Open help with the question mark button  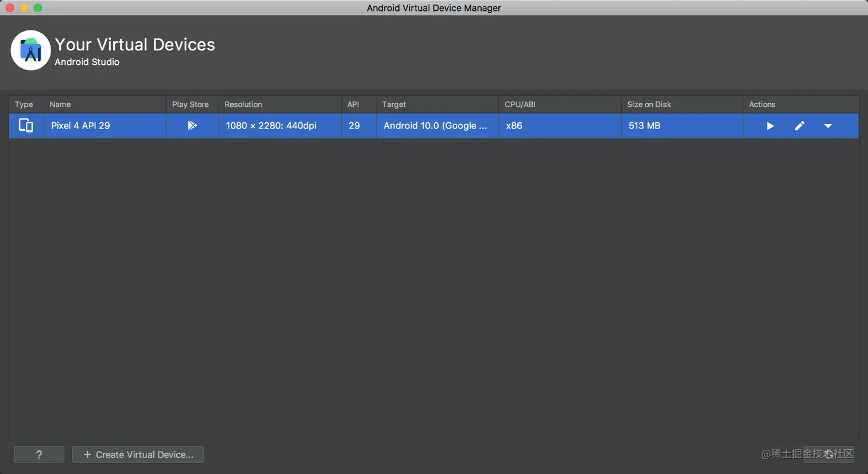click(x=39, y=454)
